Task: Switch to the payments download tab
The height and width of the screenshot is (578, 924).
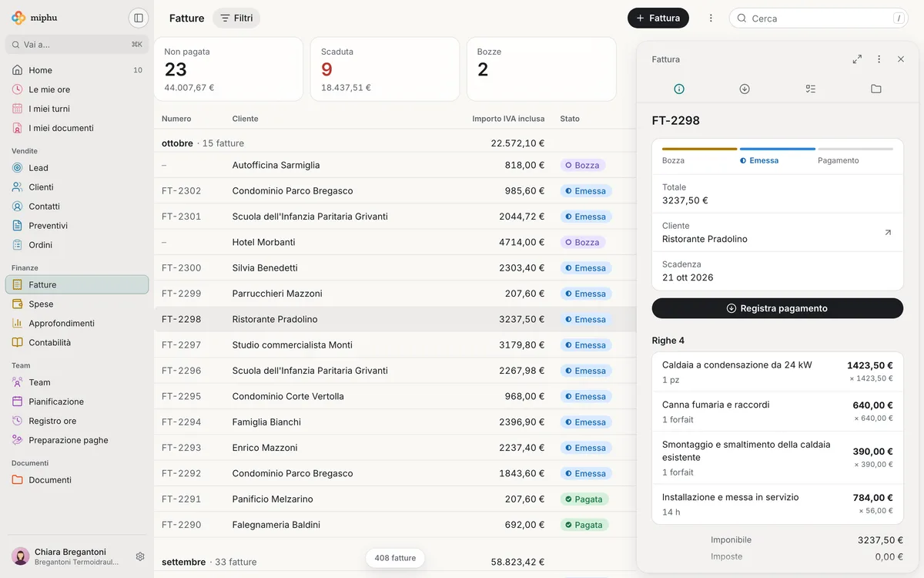Action: click(x=745, y=89)
